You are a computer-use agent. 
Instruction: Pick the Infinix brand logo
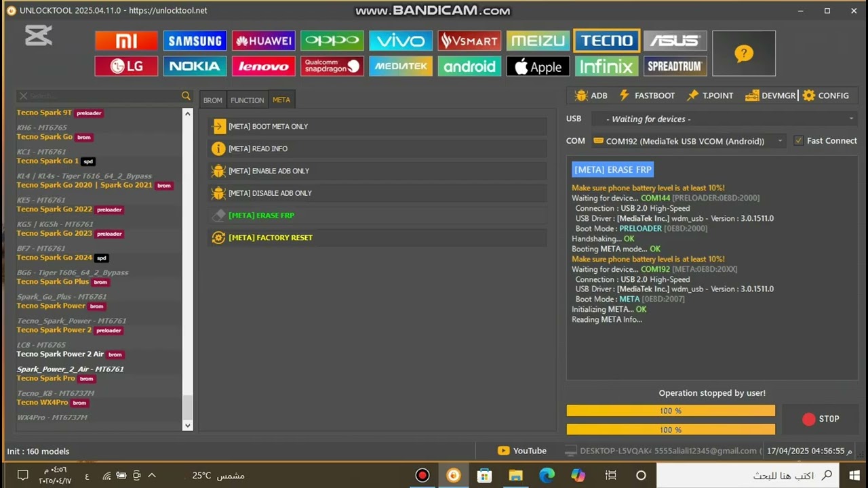point(606,66)
